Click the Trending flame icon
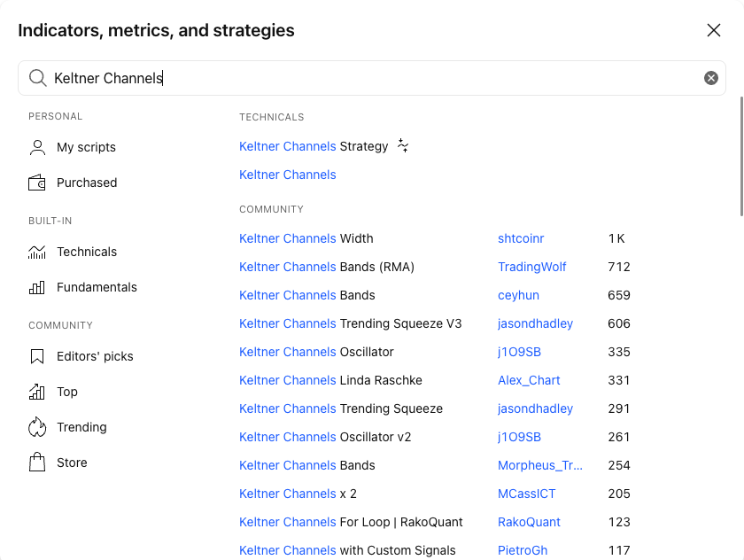Viewport: 744px width, 560px height. point(37,427)
